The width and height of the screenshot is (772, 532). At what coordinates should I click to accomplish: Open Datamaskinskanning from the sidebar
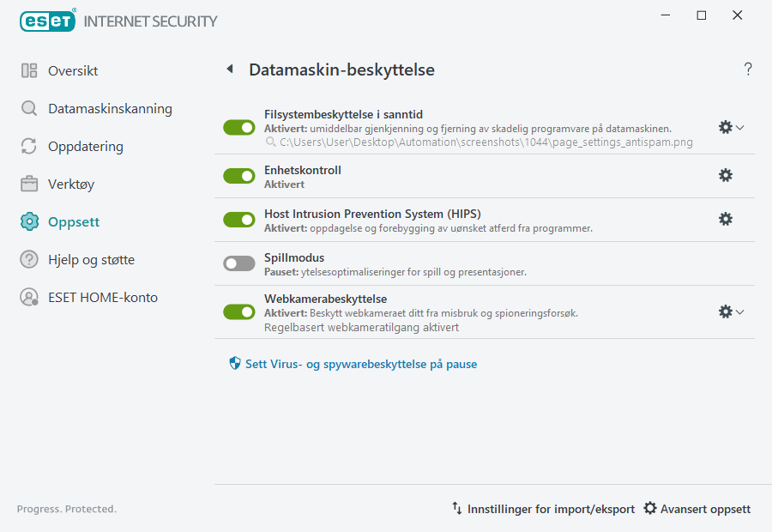click(x=28, y=109)
